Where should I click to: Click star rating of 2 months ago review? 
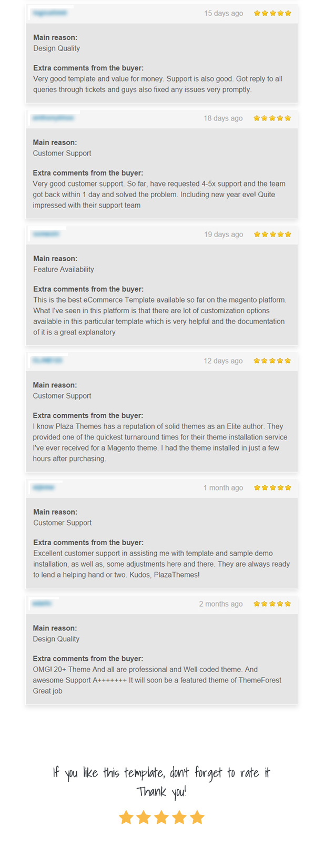click(x=272, y=604)
